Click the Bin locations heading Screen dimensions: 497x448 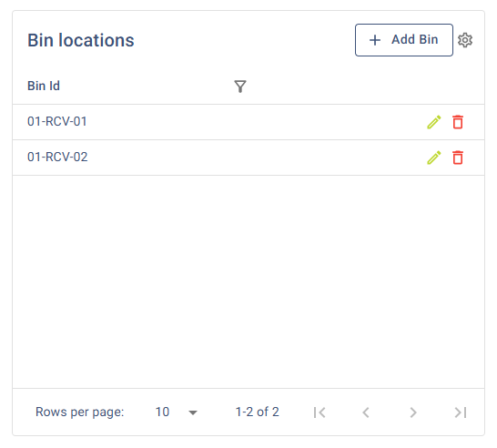coord(81,40)
